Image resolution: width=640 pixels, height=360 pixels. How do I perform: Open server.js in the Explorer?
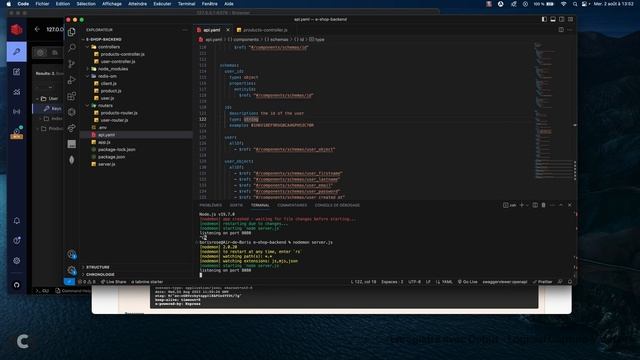107,164
